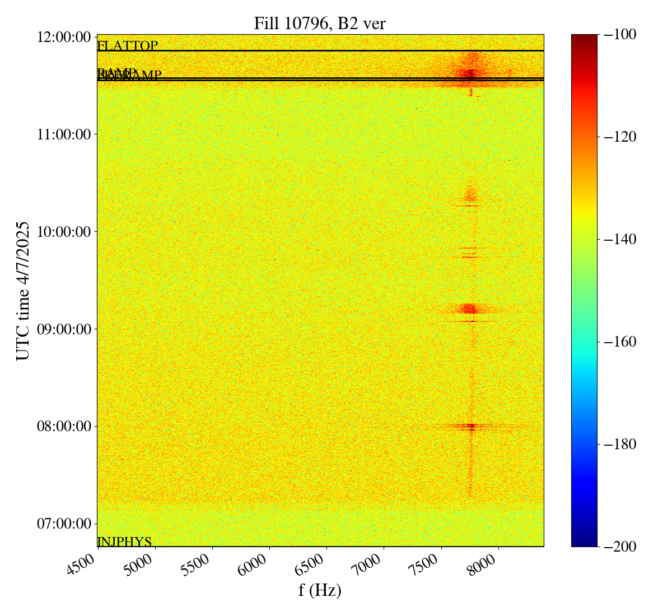
Task: Click the 'f (Hz)' x-axis label
Action: 320,590
